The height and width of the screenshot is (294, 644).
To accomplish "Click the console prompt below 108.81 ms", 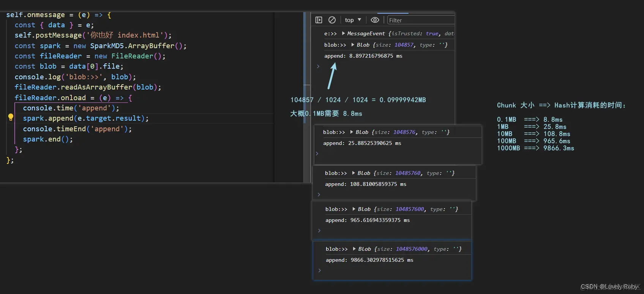I will 319,195.
